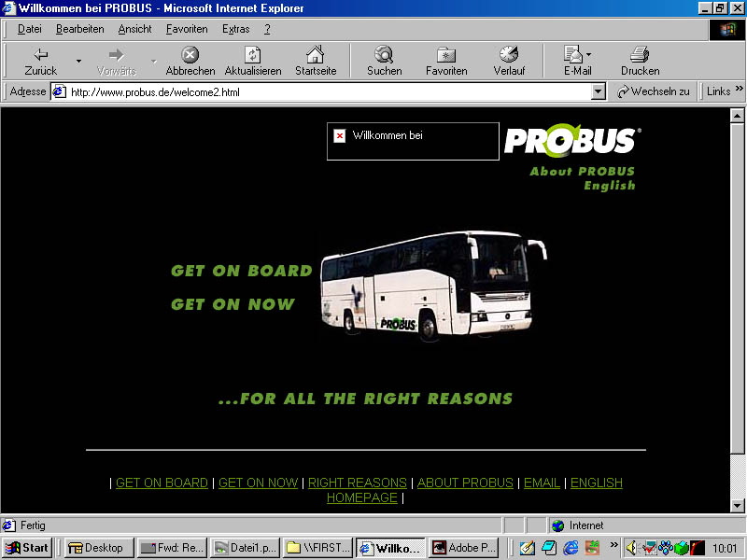Go to the Startseite home button
This screenshot has height=560, width=747.
point(316,61)
